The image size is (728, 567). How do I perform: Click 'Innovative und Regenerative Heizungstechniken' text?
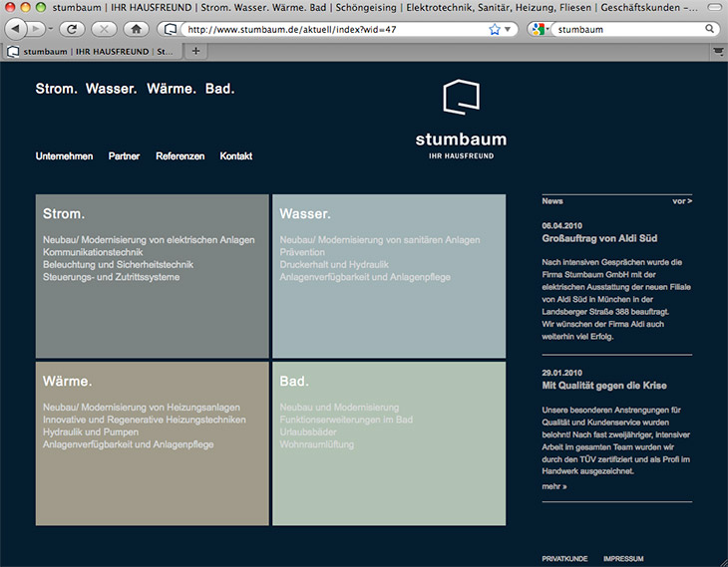145,420
